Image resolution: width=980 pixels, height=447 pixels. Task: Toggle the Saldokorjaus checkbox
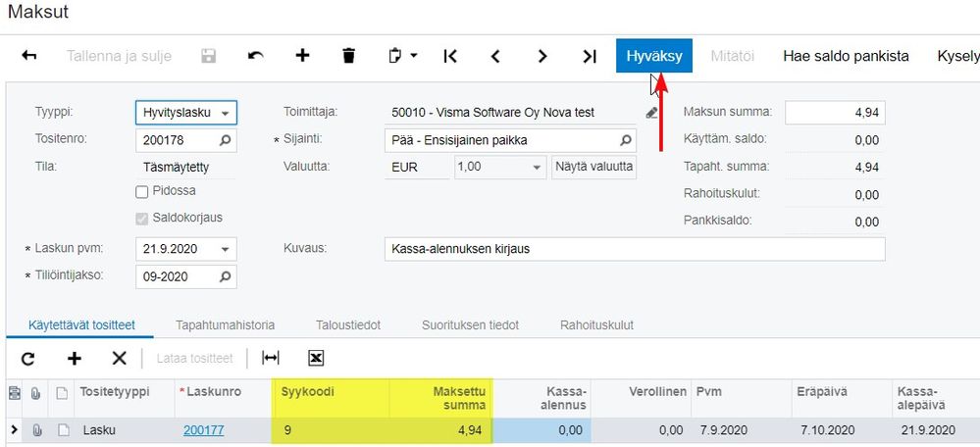coord(142,218)
